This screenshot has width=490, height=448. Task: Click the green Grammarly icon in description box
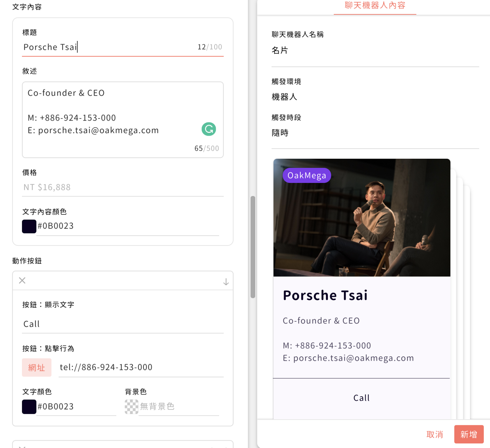click(x=209, y=129)
